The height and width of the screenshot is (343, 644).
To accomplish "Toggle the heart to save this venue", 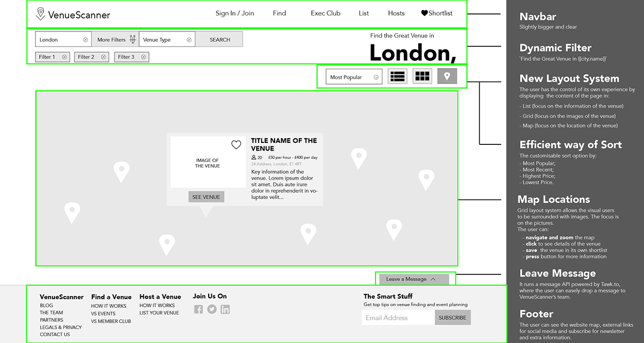I will 236,144.
